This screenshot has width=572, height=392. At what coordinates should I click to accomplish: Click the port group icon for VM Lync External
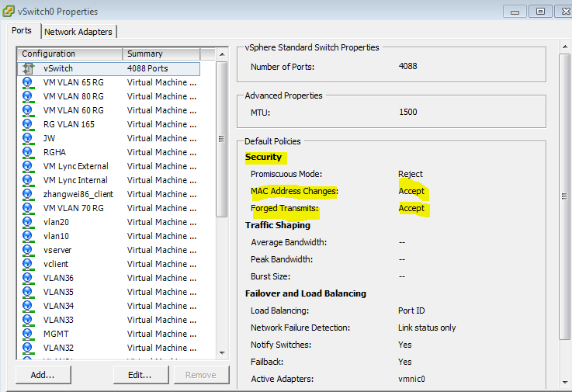(x=28, y=166)
